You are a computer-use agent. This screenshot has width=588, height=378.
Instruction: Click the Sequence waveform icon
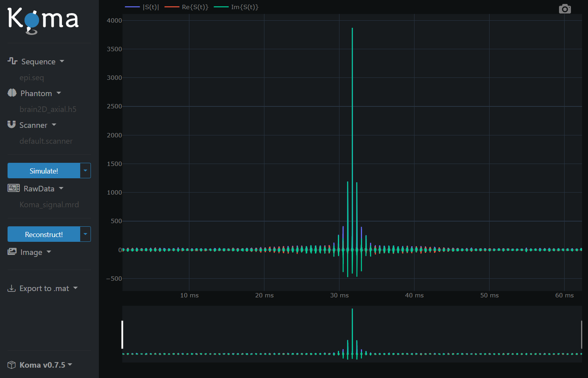tap(12, 61)
